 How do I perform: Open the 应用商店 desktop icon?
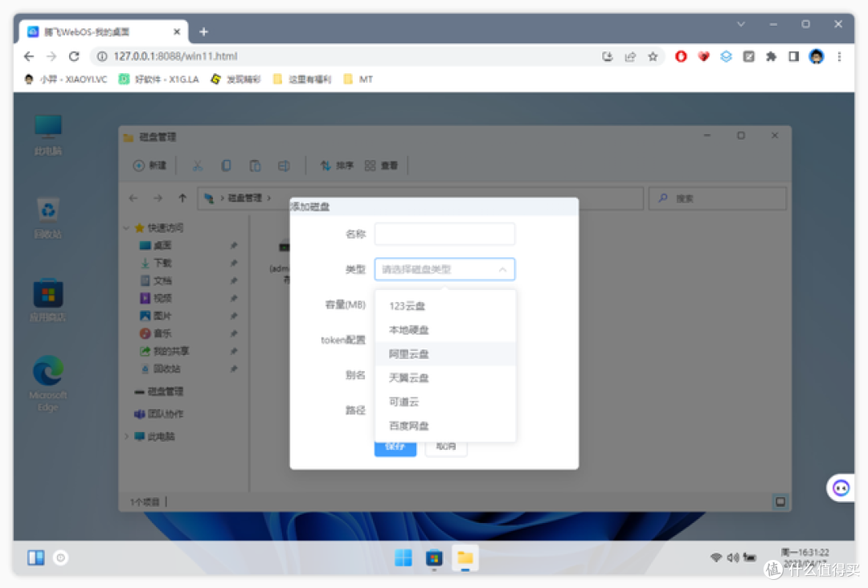(x=48, y=301)
